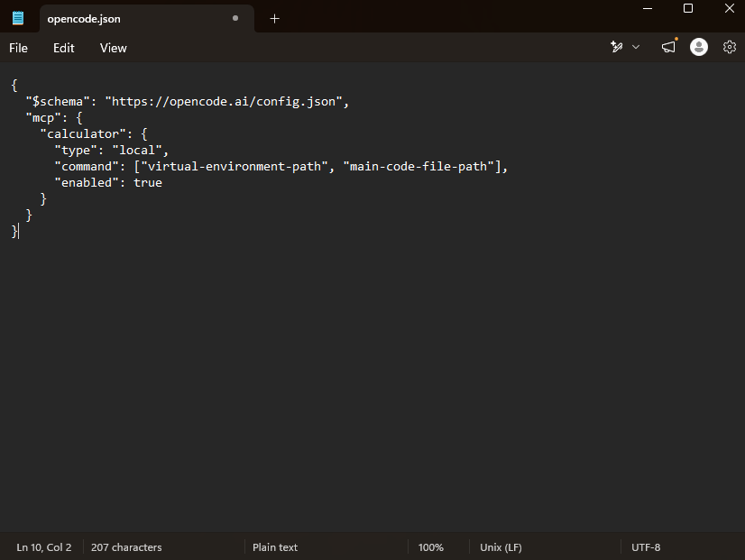745x560 pixels.
Task: Click the 207 characters status entry
Action: (x=126, y=547)
